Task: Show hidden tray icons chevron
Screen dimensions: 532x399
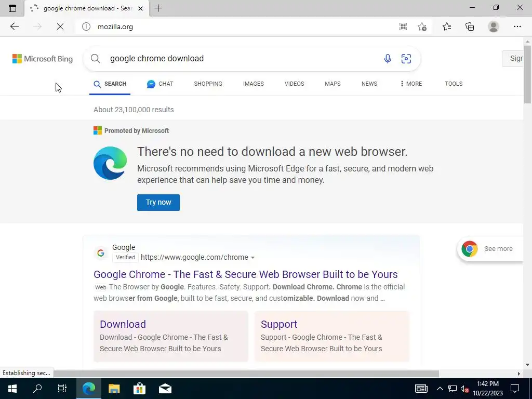Action: [x=440, y=389]
